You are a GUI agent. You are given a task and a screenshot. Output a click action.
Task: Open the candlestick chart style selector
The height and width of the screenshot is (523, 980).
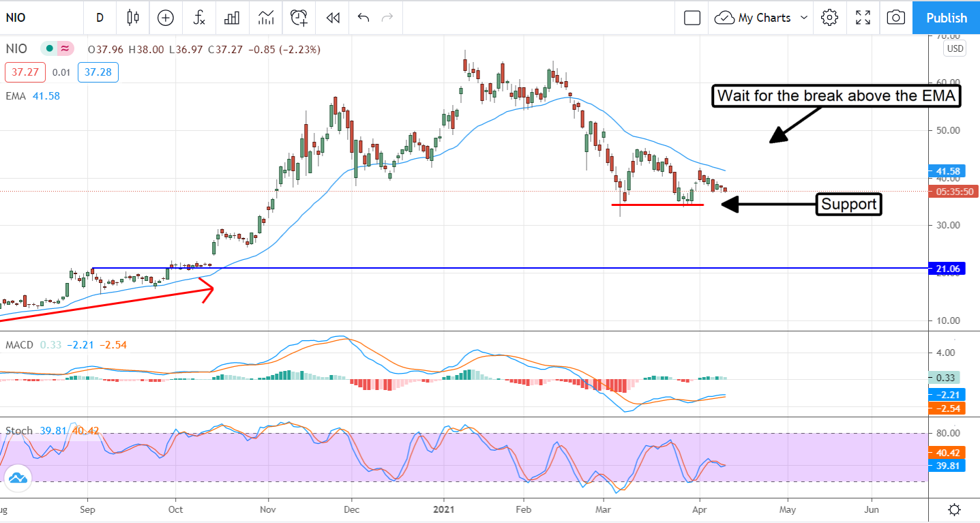pos(133,18)
